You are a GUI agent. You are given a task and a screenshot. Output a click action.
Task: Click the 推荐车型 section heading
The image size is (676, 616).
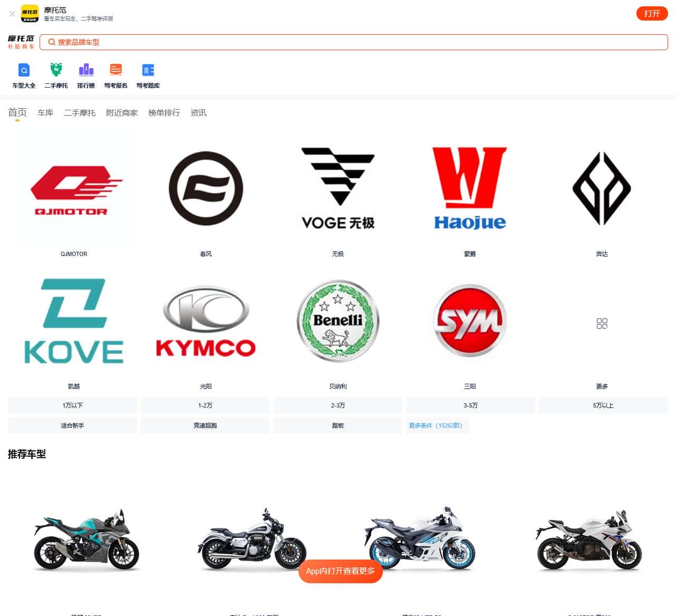pos(27,454)
